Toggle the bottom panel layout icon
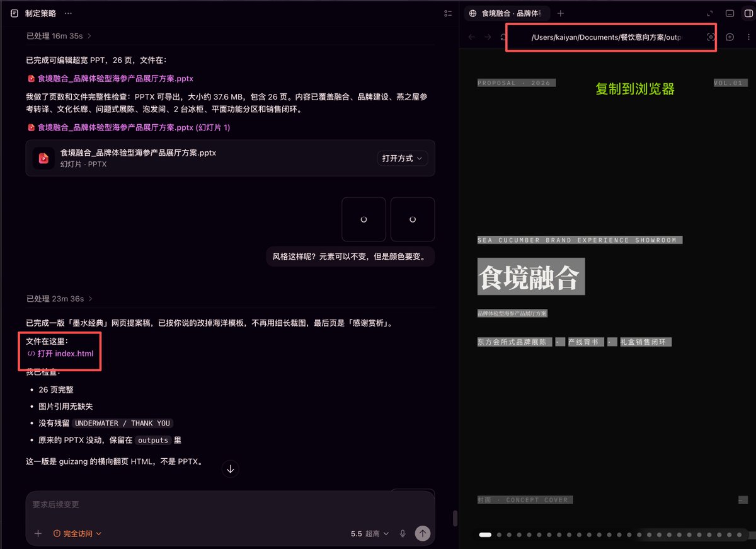The image size is (756, 549). pyautogui.click(x=730, y=13)
